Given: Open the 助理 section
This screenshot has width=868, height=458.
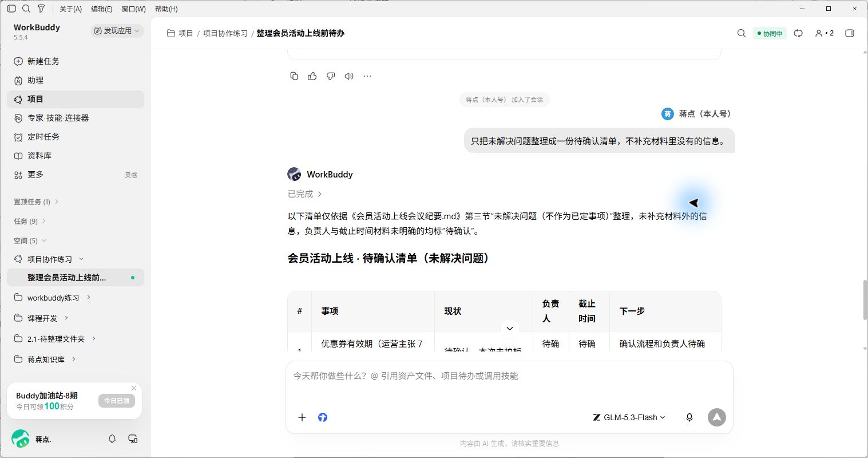Looking at the screenshot, I should [x=76, y=80].
